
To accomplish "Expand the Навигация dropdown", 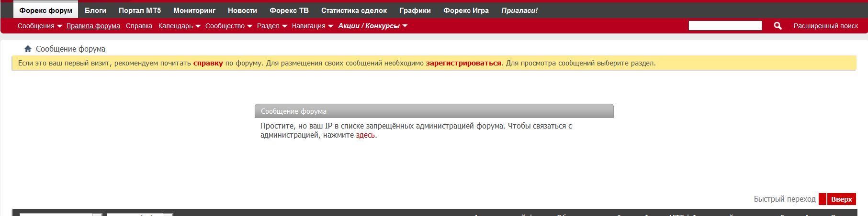I will point(313,26).
